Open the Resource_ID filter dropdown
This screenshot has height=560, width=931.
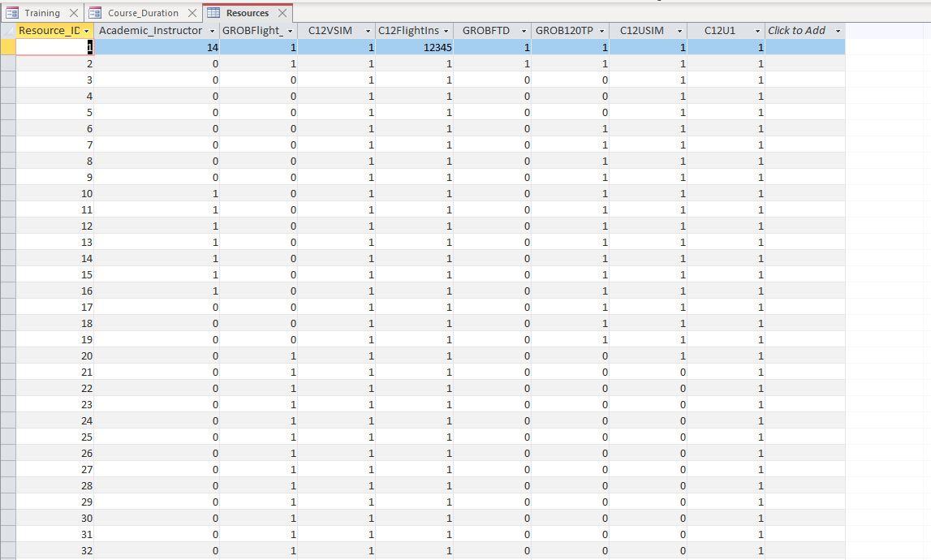pyautogui.click(x=87, y=30)
